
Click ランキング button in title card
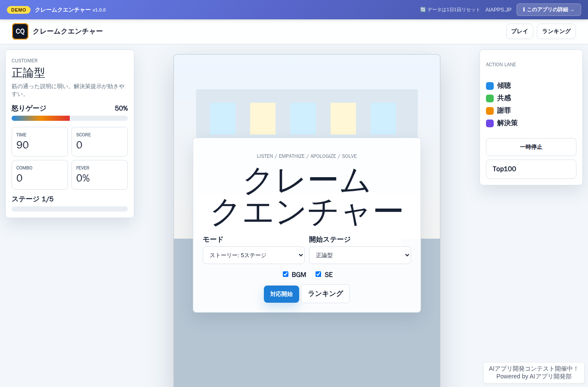pos(325,294)
